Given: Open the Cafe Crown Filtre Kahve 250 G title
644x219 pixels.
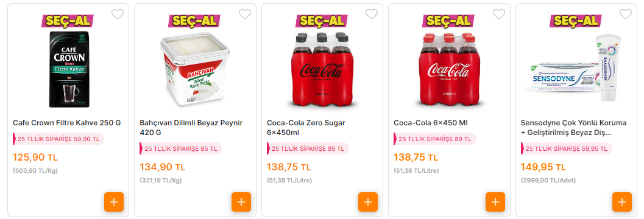Looking at the screenshot, I should click(x=67, y=123).
